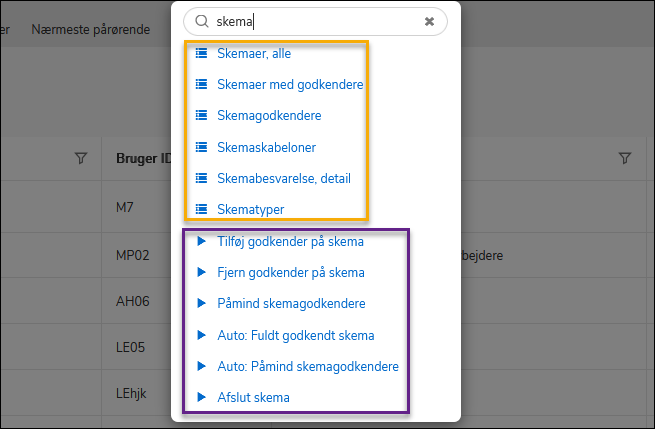Switch to the Nærmeste pårørende tab
The image size is (655, 429).
91,29
